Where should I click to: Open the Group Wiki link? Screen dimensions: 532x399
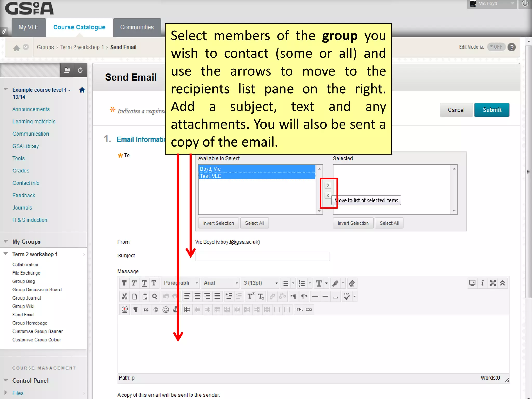23,307
